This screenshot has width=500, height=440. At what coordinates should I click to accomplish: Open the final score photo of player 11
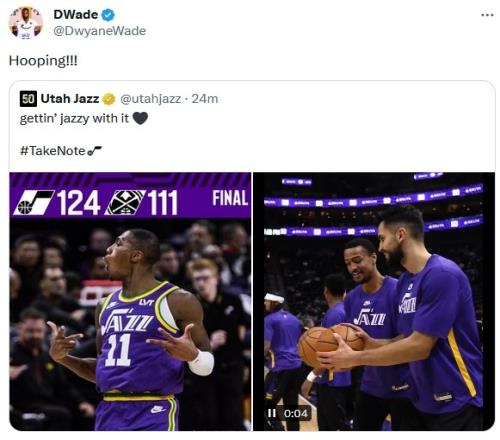tap(130, 301)
